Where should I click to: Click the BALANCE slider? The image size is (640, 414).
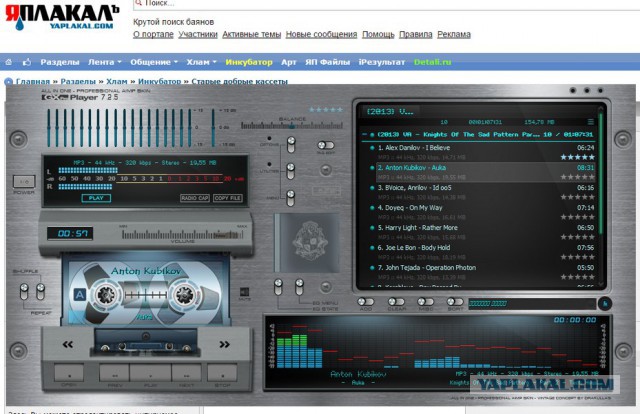click(x=292, y=126)
